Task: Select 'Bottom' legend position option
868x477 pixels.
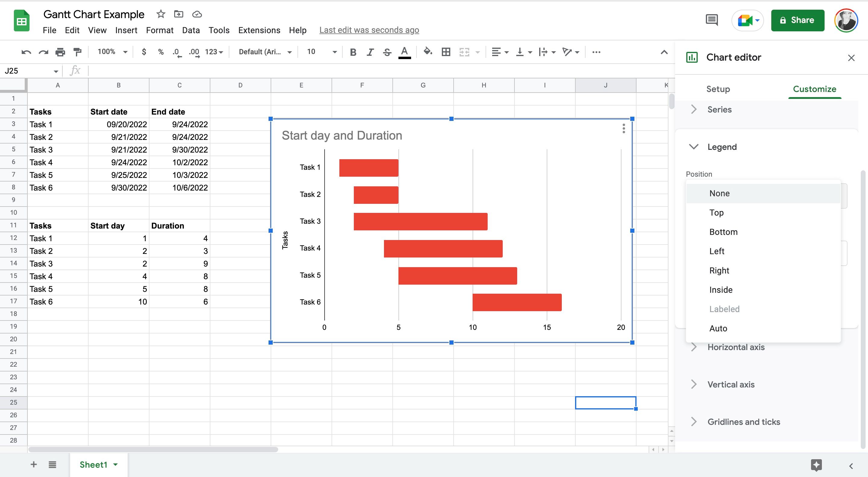Action: coord(724,232)
